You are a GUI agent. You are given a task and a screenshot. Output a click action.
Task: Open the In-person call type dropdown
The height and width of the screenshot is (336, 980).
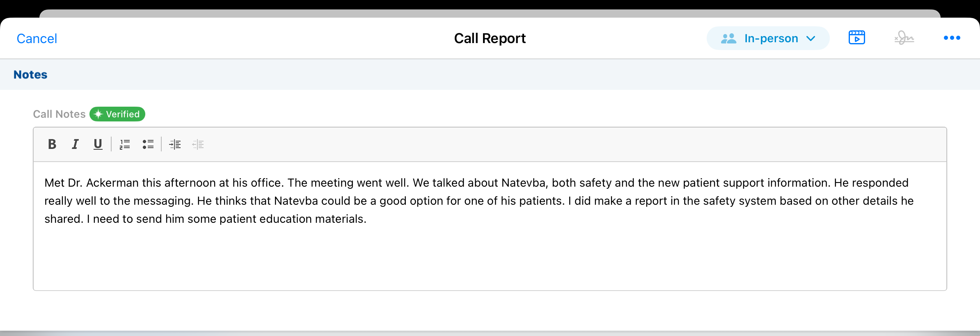[x=768, y=39]
